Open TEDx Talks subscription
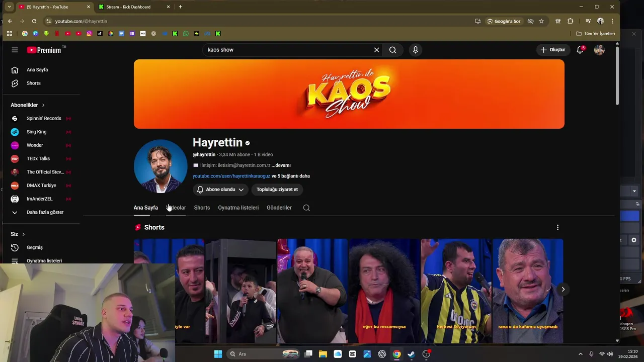The width and height of the screenshot is (644, 362). pyautogui.click(x=40, y=159)
